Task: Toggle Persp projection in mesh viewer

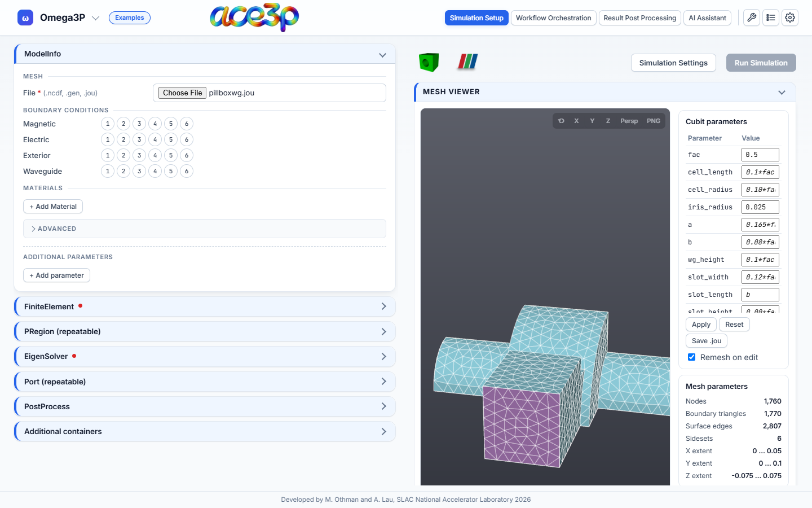Action: pos(629,121)
